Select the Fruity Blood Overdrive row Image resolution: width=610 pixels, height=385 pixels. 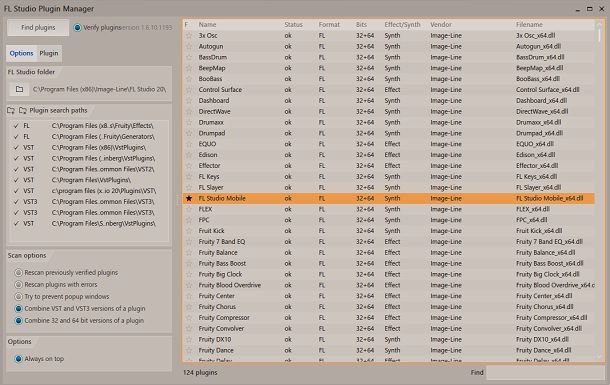pos(388,285)
